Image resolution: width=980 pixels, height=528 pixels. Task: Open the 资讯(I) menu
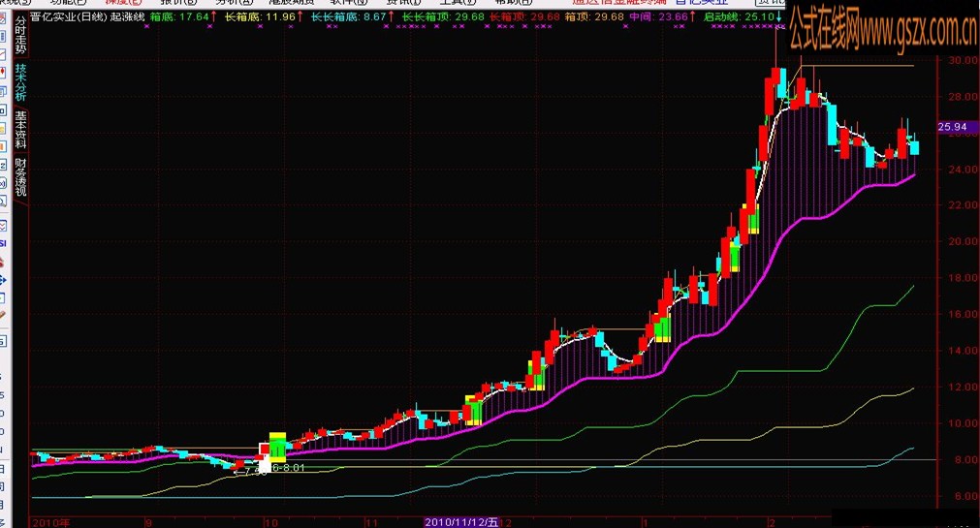tap(403, 2)
